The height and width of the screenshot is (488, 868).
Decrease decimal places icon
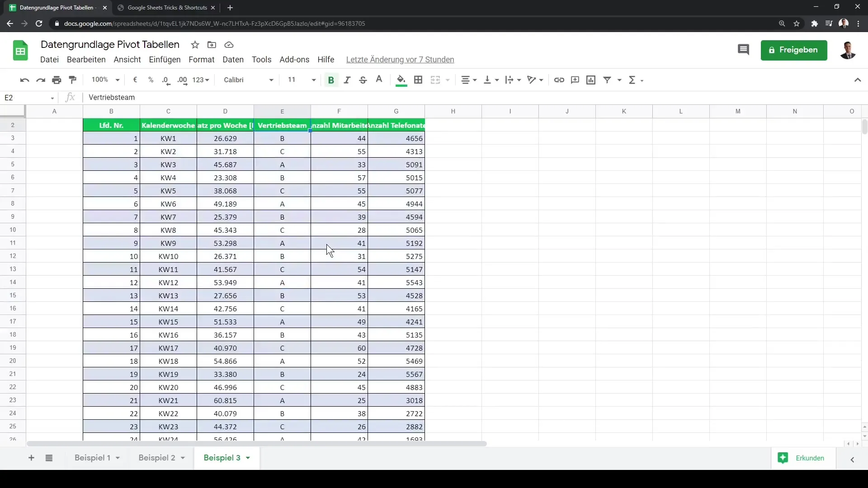coord(166,80)
